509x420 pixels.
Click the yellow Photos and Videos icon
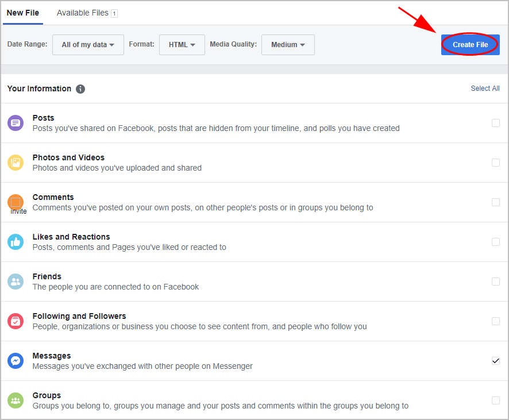click(16, 163)
